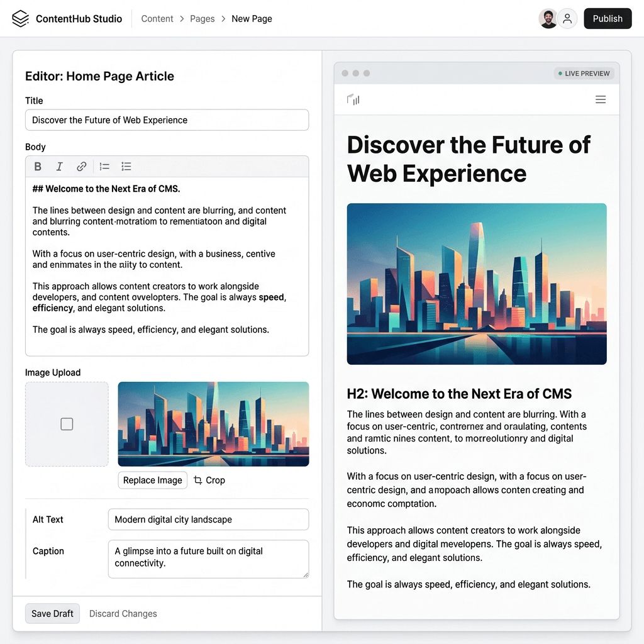Click the Caption label
Image resolution: width=644 pixels, height=644 pixels.
click(x=48, y=551)
